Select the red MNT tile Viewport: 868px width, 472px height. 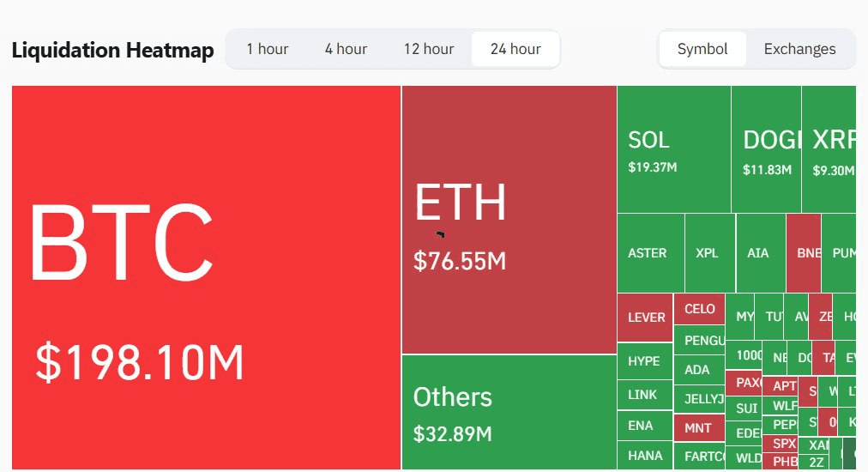(699, 427)
